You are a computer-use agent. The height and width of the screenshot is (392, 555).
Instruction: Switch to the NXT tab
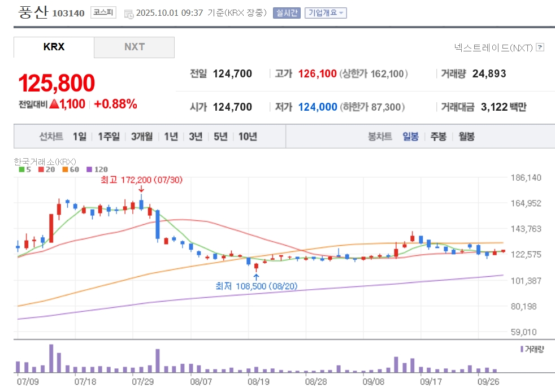pos(134,47)
